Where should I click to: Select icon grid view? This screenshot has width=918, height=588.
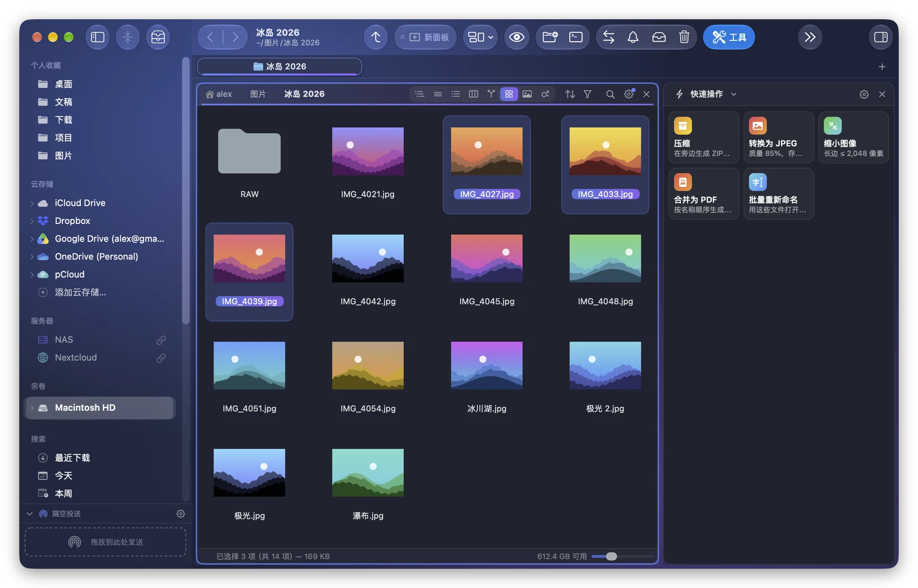tap(509, 94)
